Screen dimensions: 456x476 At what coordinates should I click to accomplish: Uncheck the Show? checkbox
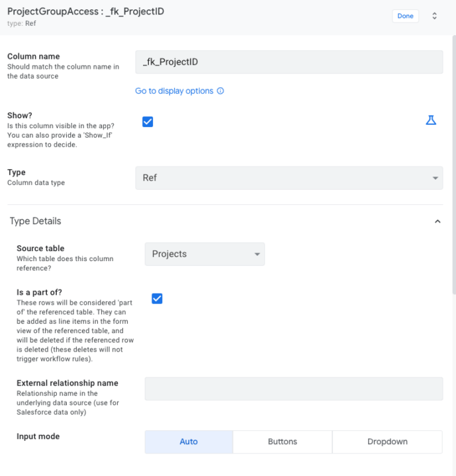[148, 122]
